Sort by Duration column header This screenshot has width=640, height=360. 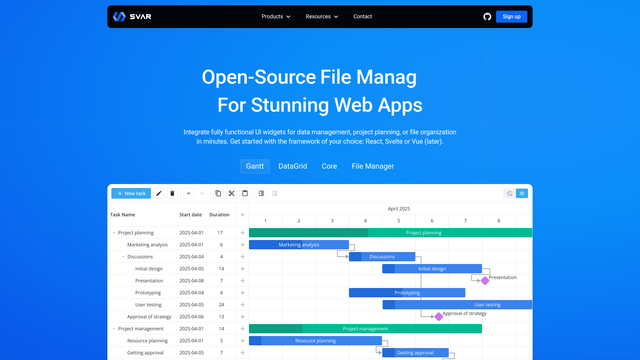[220, 215]
